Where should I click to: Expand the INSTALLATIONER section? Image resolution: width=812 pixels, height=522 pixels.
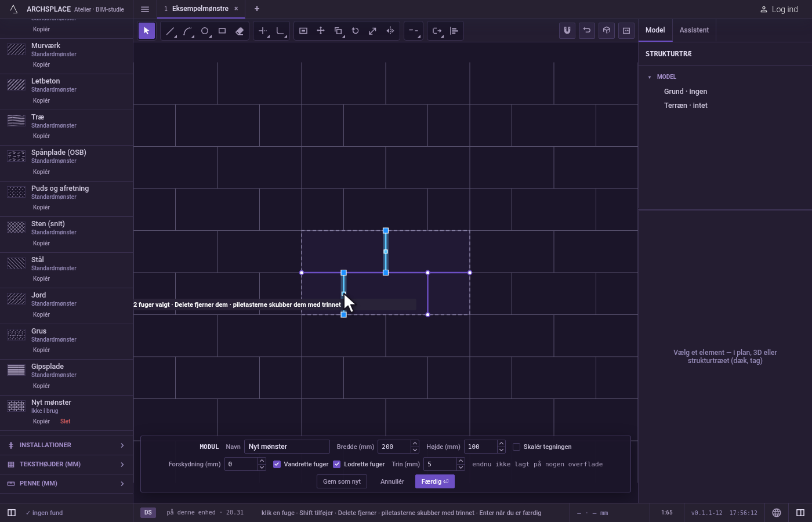[x=67, y=445]
